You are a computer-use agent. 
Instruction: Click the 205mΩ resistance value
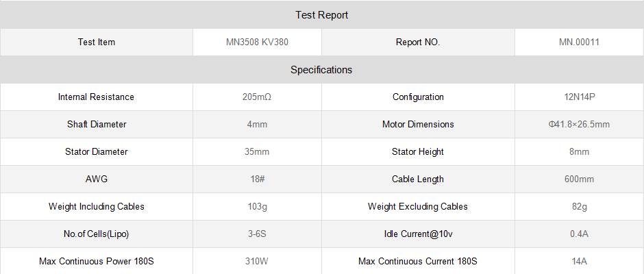click(257, 97)
